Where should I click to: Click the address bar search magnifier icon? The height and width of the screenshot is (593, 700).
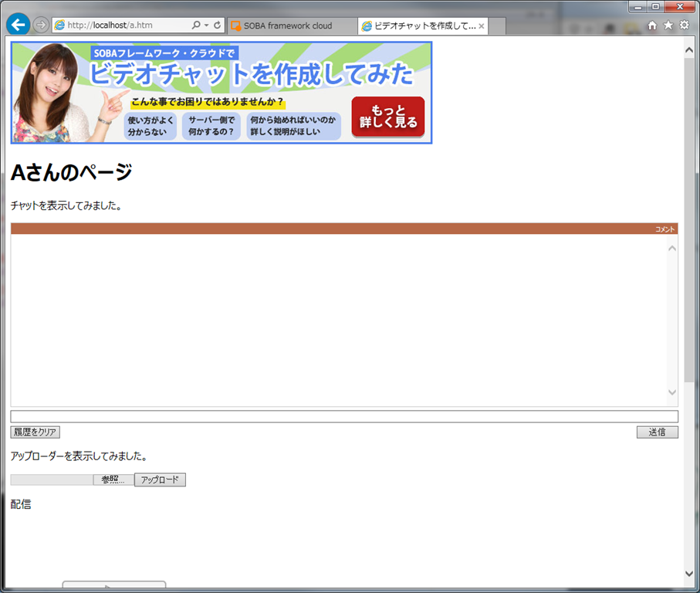tap(195, 25)
